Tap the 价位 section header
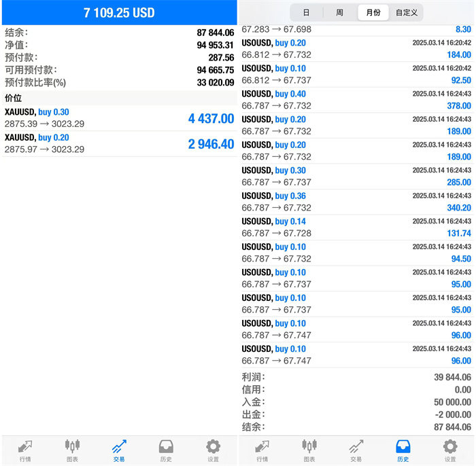 coord(119,98)
